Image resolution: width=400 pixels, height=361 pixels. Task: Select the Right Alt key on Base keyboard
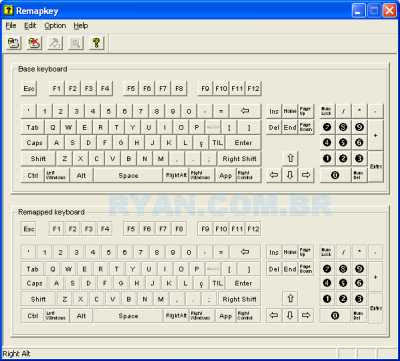[176, 176]
